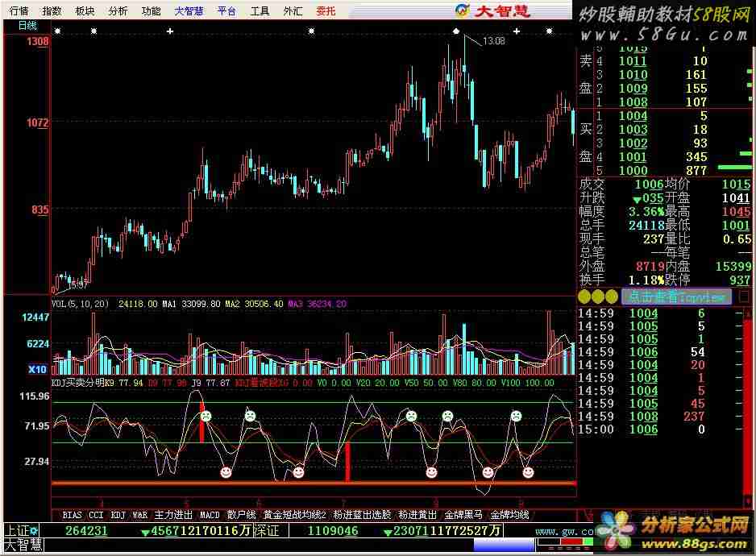
Task: Open the 平台 menu
Action: [x=226, y=10]
